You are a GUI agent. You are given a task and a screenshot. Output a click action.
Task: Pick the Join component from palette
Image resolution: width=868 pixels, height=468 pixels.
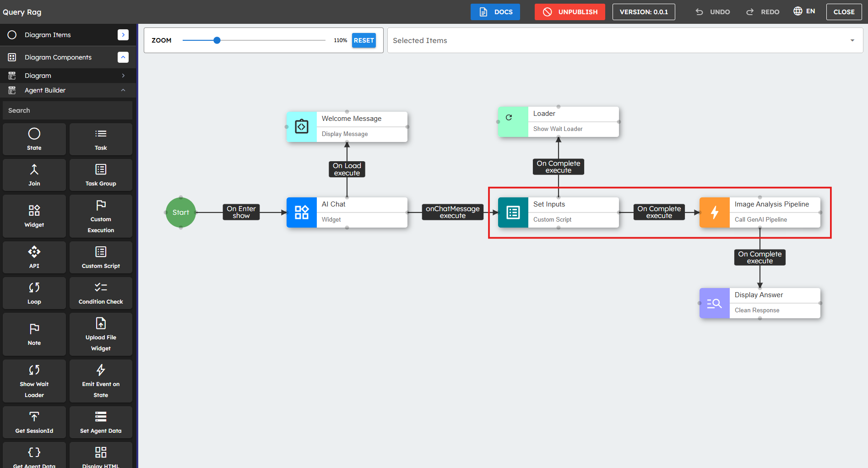(34, 175)
